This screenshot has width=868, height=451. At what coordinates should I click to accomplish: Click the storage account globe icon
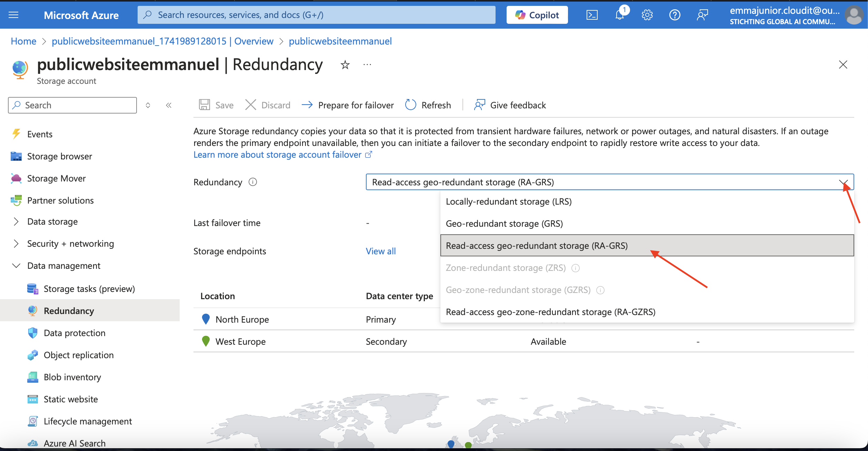[20, 69]
